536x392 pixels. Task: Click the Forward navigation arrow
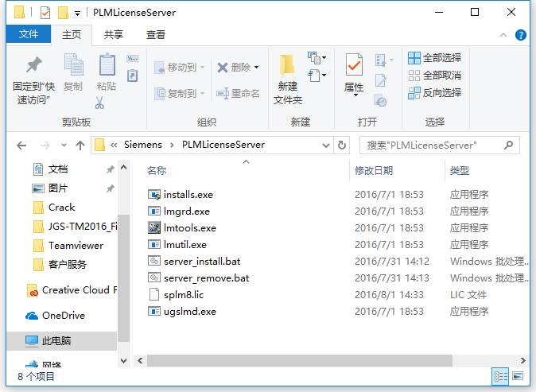(45, 146)
